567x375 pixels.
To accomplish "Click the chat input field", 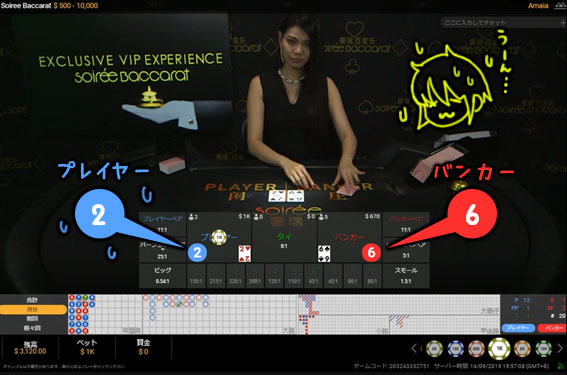I will [x=500, y=22].
